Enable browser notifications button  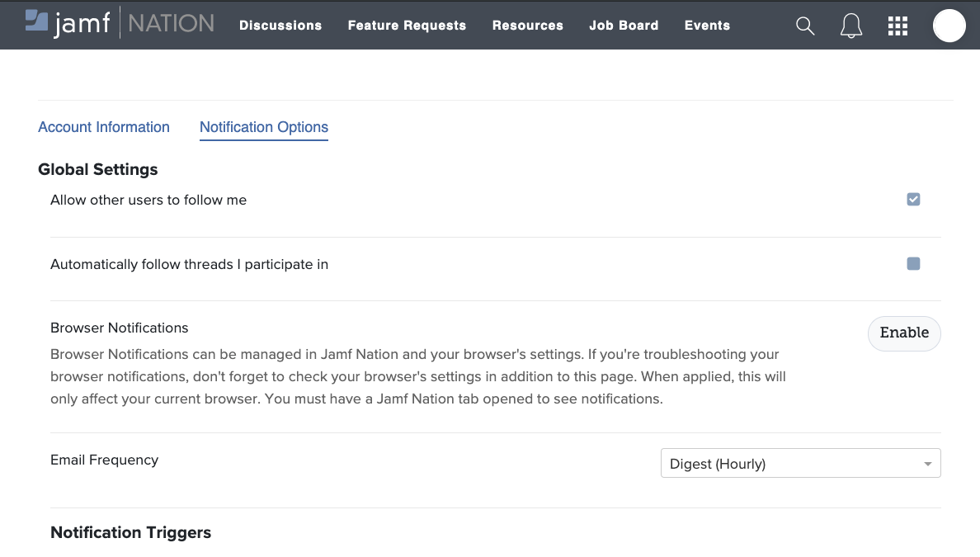click(904, 333)
